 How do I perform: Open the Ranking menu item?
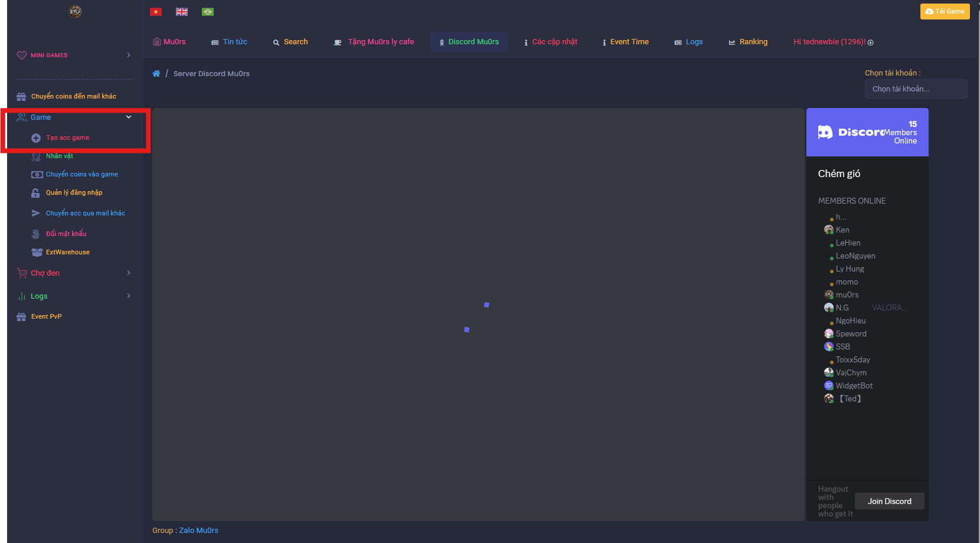pyautogui.click(x=748, y=41)
